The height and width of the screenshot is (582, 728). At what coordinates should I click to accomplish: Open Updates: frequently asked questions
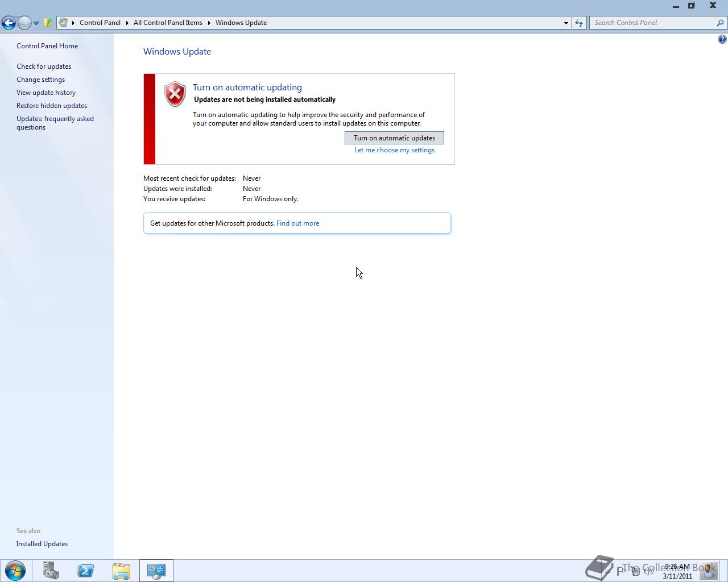(x=55, y=123)
